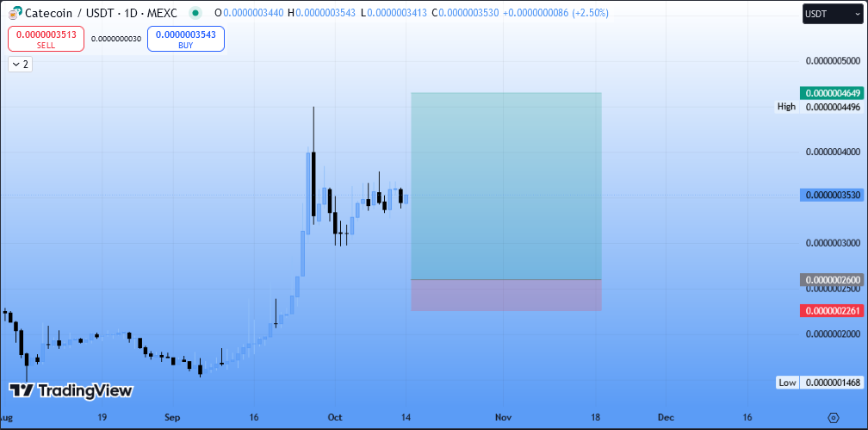Click target price label 0.0000004649
Screen dimensions: 868x430
[x=832, y=93]
